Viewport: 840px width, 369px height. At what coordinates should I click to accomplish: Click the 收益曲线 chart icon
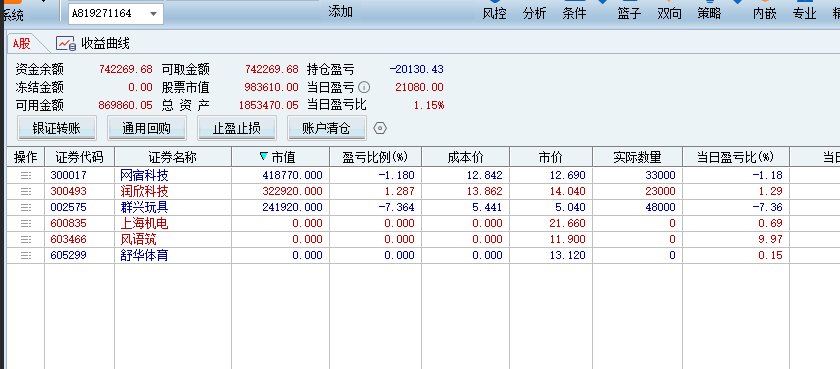(x=66, y=43)
